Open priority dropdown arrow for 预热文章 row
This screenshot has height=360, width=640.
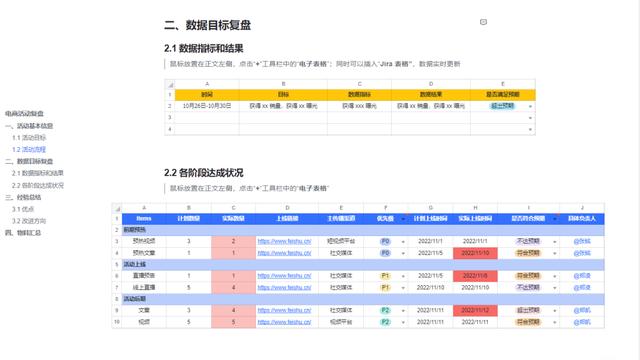[x=403, y=253]
